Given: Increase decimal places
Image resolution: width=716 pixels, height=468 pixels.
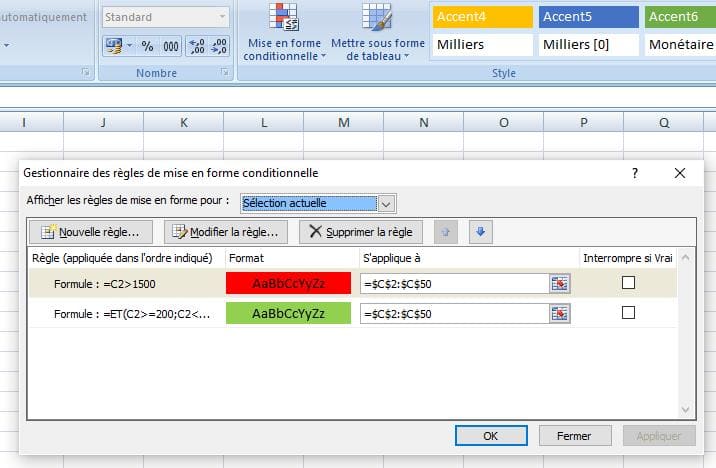Looking at the screenshot, I should pos(197,46).
